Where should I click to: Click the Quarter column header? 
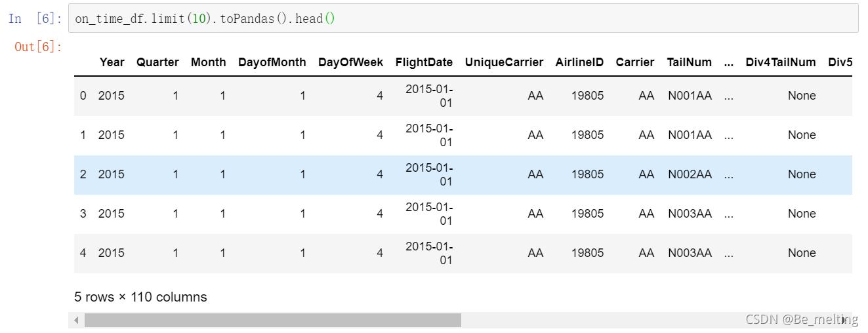pyautogui.click(x=157, y=62)
